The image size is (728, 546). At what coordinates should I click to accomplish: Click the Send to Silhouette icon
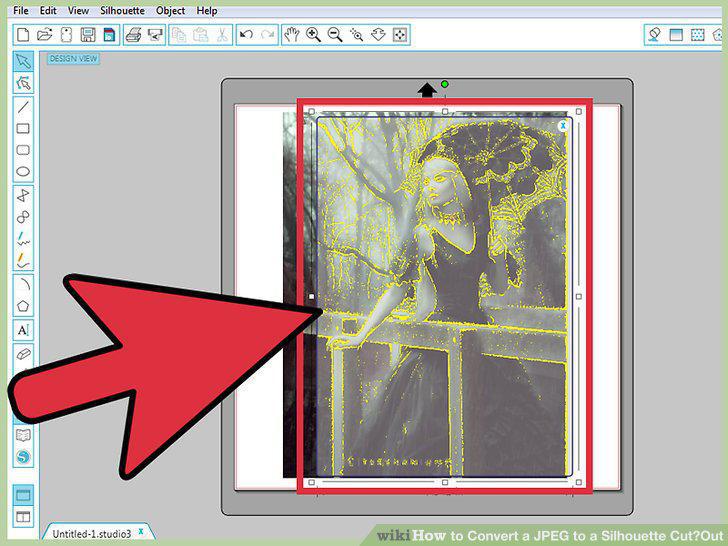(x=155, y=35)
